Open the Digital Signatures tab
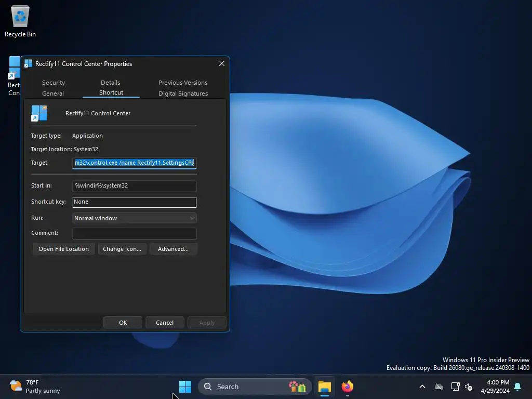Screen dimensions: 532x399 pos(183,94)
